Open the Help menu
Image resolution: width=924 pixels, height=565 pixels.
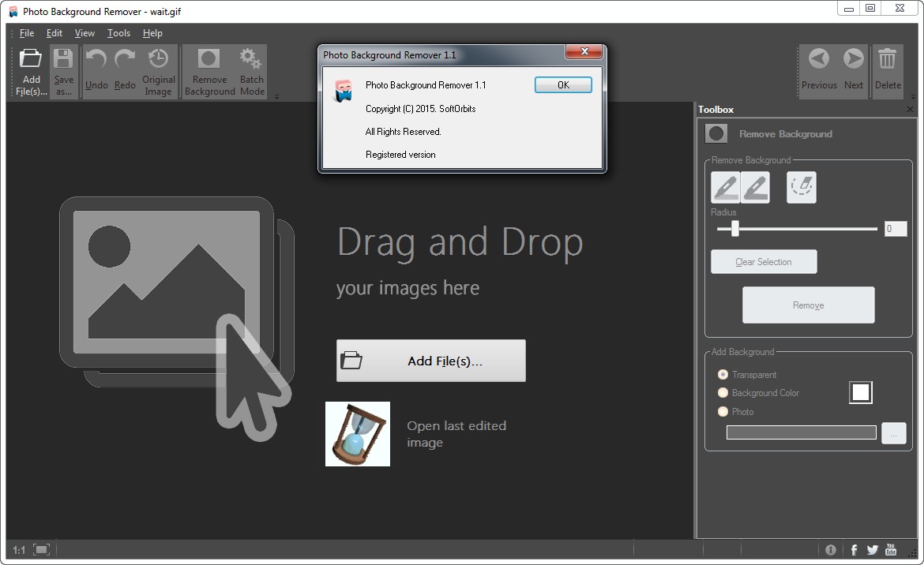point(152,33)
